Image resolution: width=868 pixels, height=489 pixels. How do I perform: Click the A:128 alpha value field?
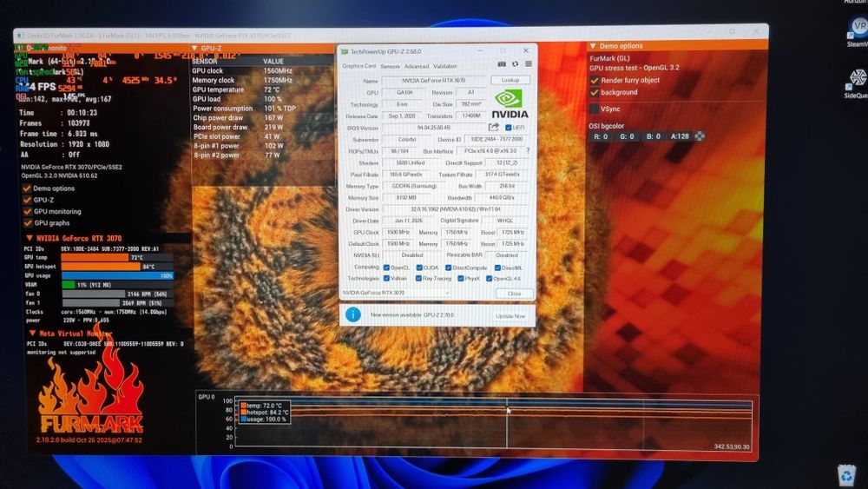(680, 136)
